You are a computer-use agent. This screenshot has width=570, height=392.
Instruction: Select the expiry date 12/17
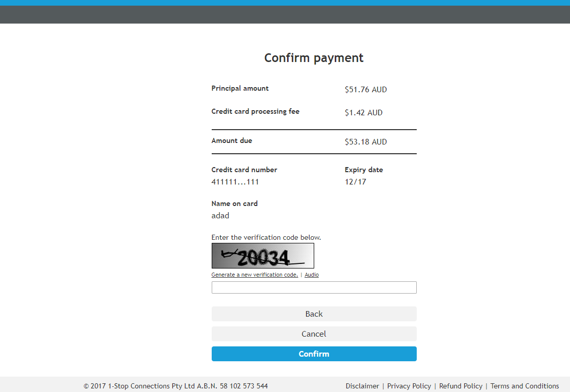pos(355,181)
